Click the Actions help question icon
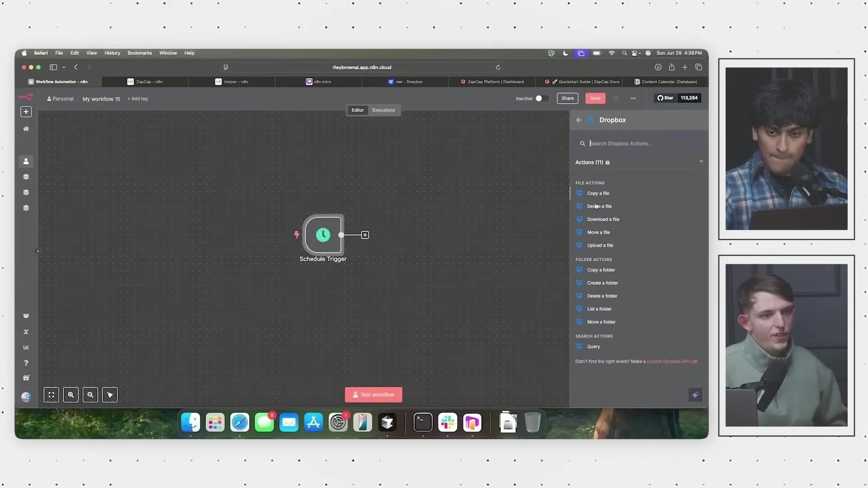868x488 pixels. click(x=608, y=163)
